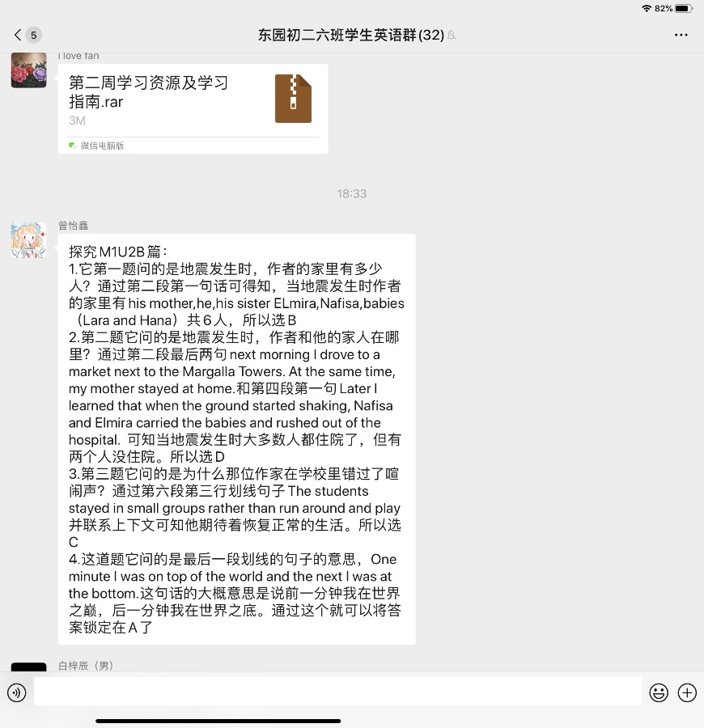Tap the battery indicator in status bar
This screenshot has width=704, height=728.
(x=684, y=8)
